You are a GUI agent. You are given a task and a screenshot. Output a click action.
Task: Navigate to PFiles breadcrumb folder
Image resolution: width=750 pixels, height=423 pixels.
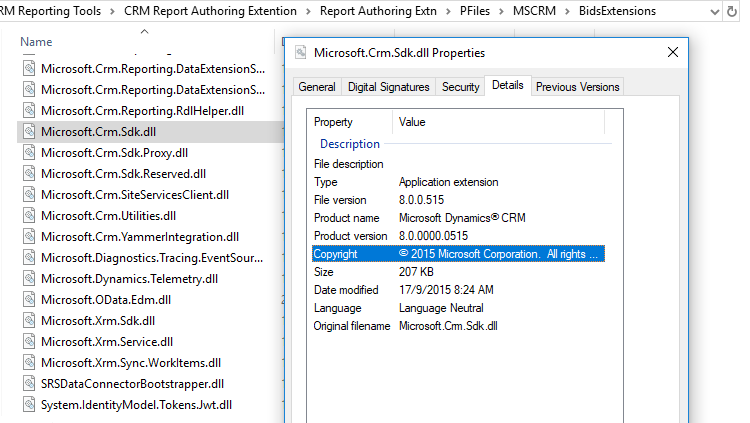coord(475,11)
